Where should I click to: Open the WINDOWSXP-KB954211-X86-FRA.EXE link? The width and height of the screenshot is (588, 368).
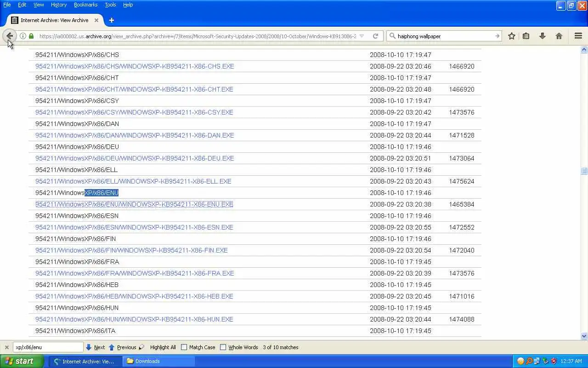pos(135,273)
